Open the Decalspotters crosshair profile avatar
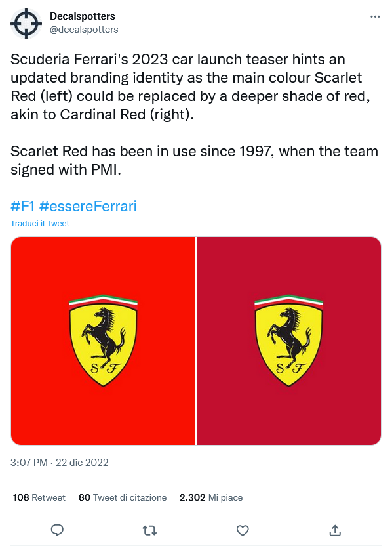Screen dimensions: 392x546 pos(26,24)
